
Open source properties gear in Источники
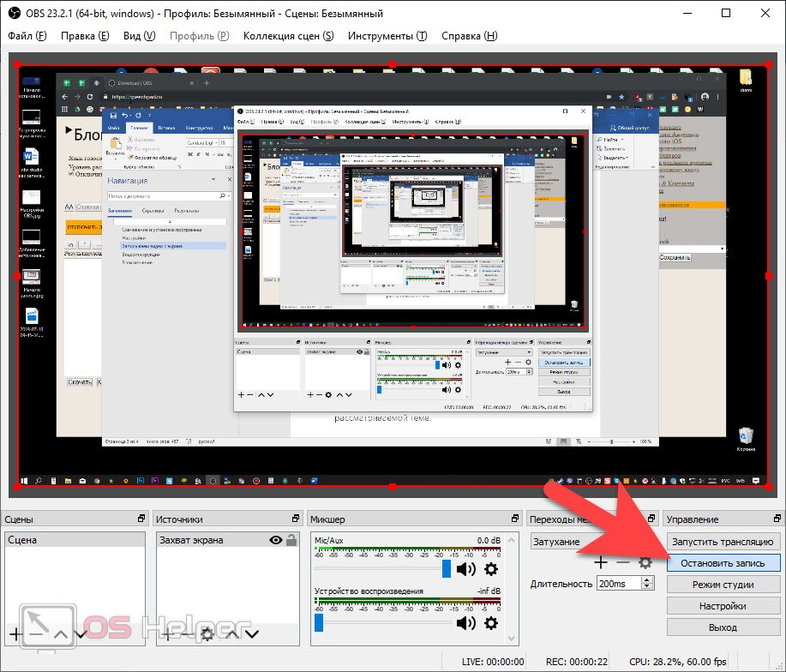207,634
